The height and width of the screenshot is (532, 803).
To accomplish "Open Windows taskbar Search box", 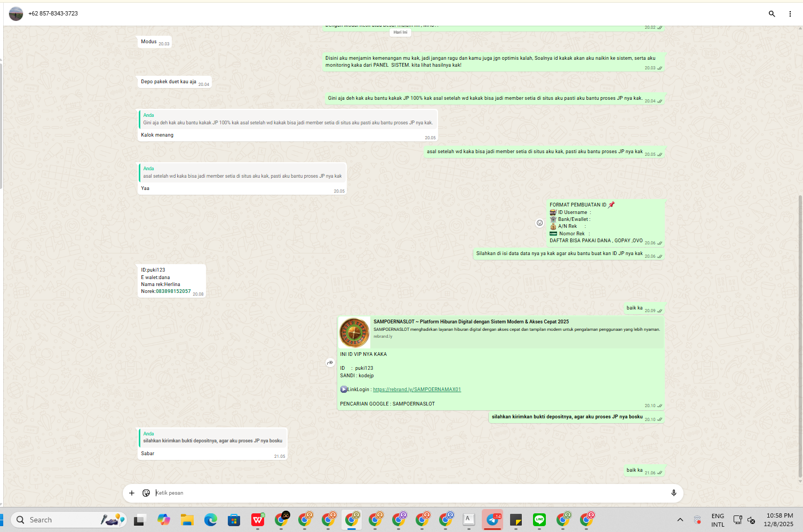I will (69, 520).
